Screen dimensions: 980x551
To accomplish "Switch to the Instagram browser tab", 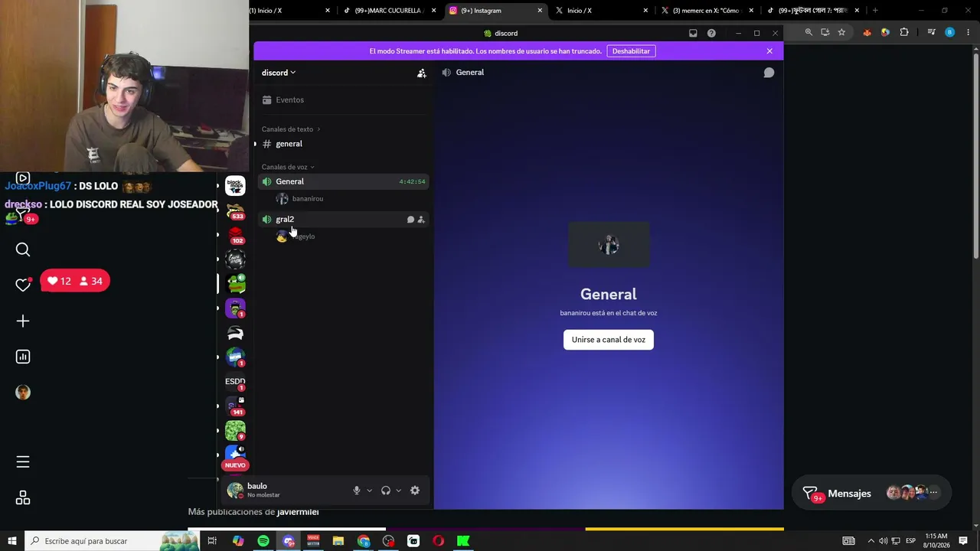I will [495, 11].
